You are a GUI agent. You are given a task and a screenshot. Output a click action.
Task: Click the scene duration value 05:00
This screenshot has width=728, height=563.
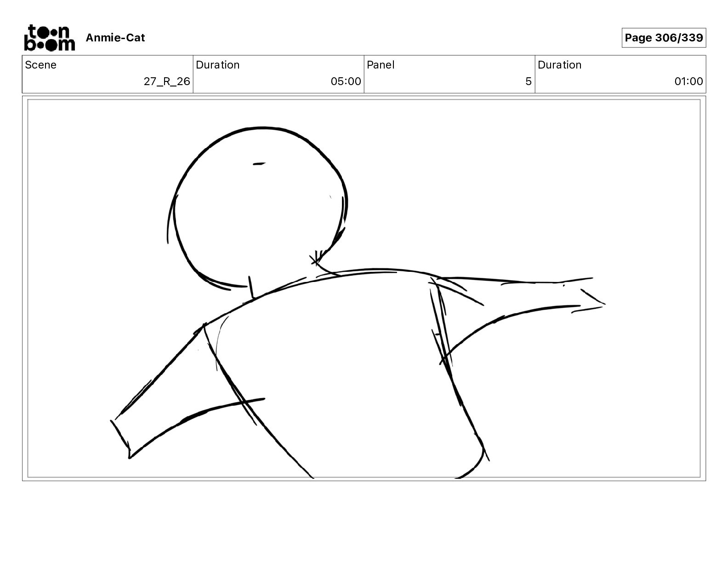346,81
